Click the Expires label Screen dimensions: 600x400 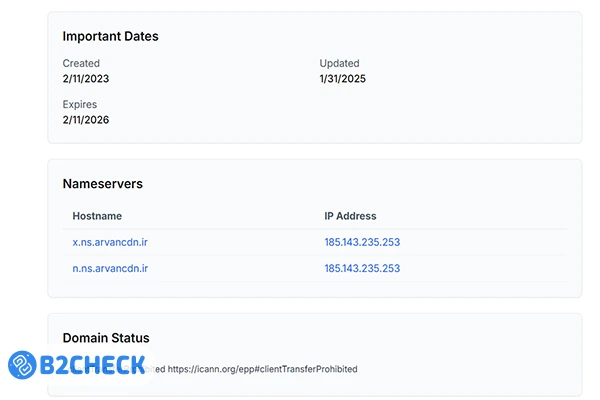click(x=80, y=104)
